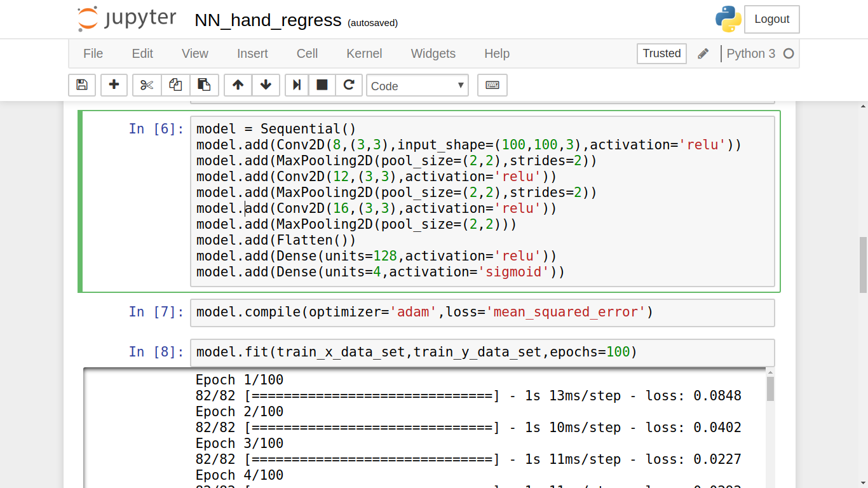Open the Jupyter logo home link
Image resolution: width=868 pixels, height=488 pixels.
click(127, 18)
